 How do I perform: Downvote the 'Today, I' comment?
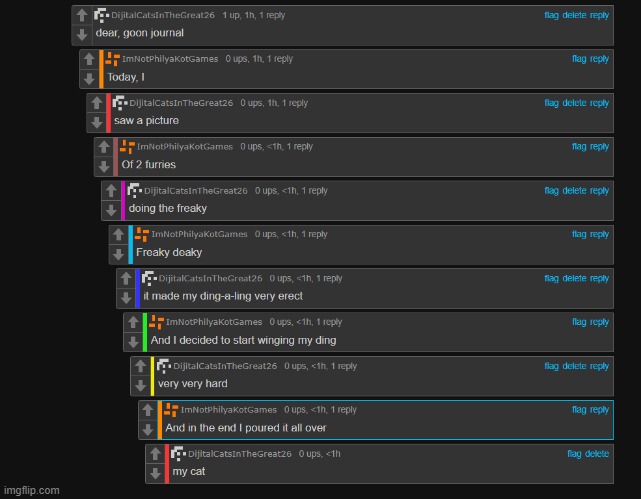(89, 78)
